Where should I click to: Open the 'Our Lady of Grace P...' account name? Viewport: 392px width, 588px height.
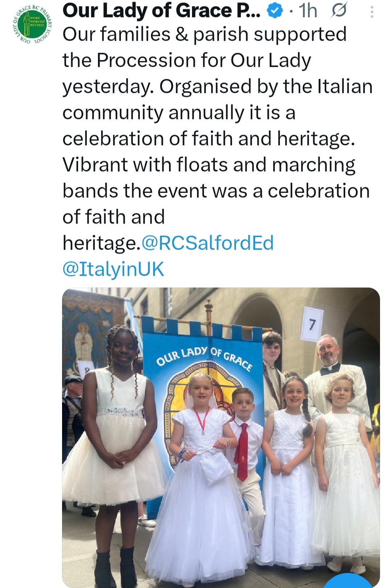(x=161, y=12)
